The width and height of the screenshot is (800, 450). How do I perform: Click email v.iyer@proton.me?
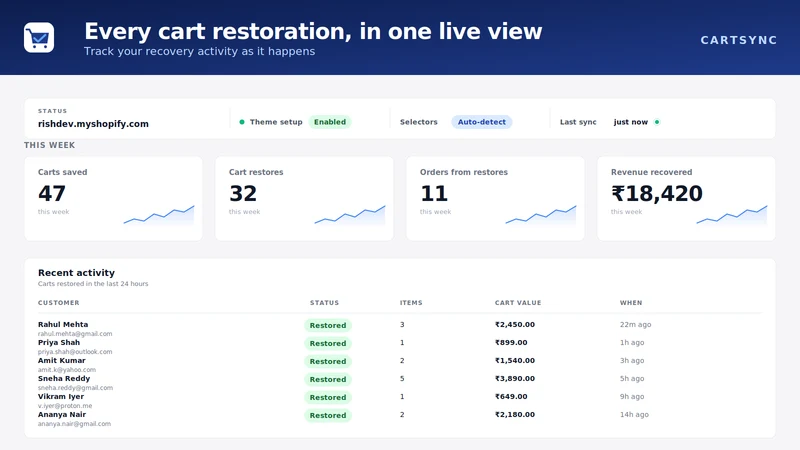coord(65,406)
